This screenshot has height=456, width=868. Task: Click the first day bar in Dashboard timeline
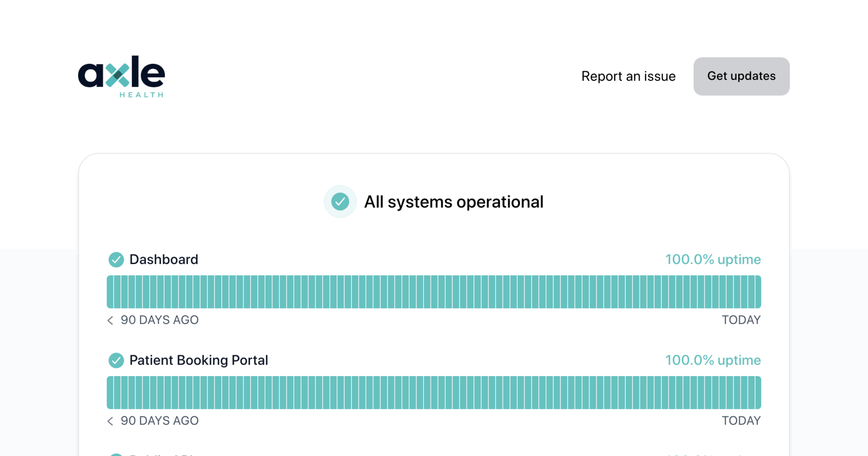coord(110,292)
